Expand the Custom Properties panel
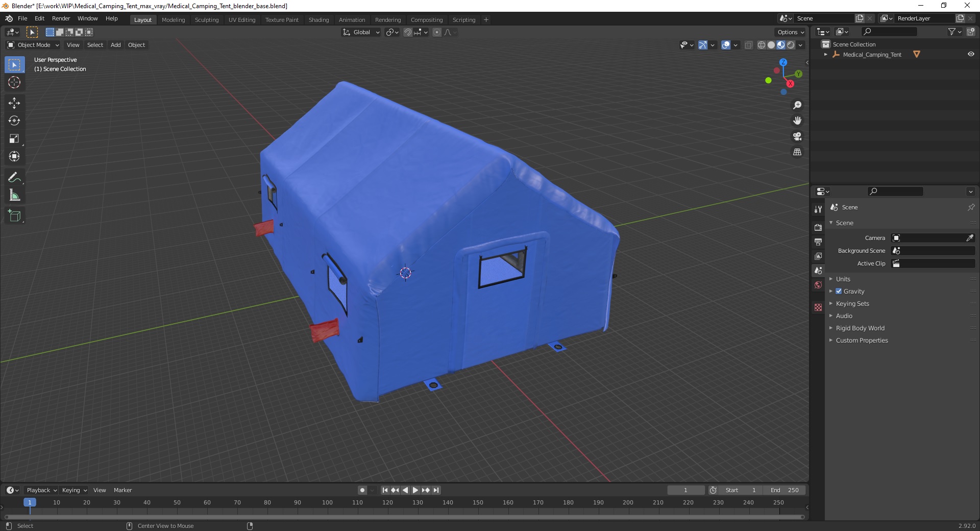Viewport: 980px width, 531px height. 862,340
